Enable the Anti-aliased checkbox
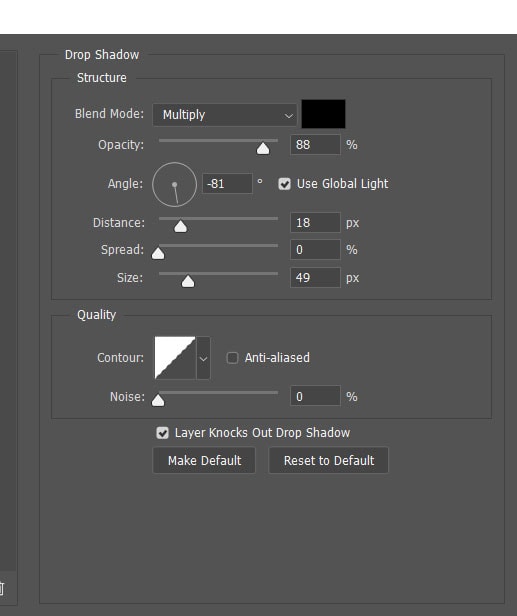The image size is (517, 616). click(232, 358)
